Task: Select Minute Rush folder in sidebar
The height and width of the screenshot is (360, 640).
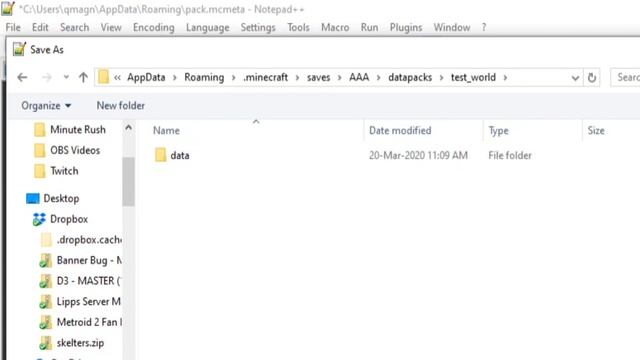Action: [78, 129]
